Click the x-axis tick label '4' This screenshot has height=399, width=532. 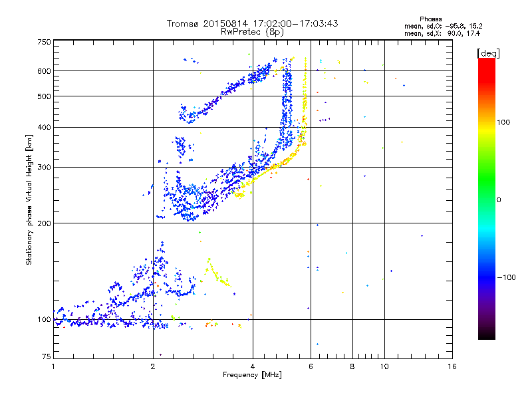click(253, 366)
